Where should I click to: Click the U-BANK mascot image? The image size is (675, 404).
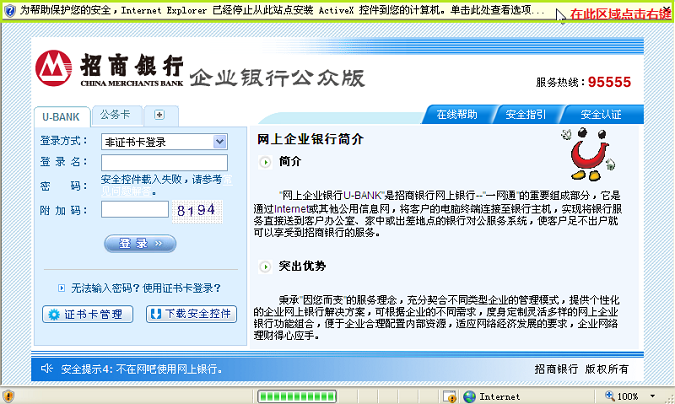coord(588,153)
